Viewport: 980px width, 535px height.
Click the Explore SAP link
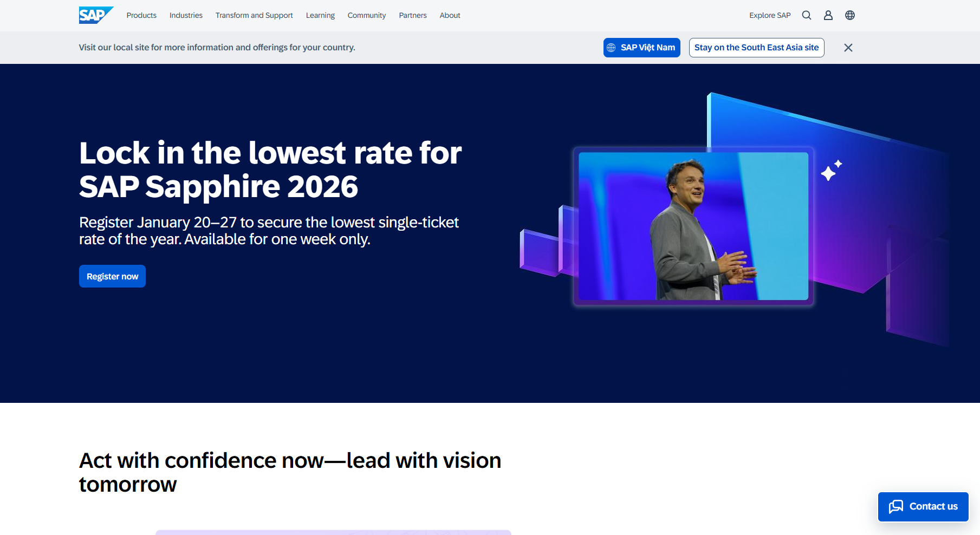point(770,15)
